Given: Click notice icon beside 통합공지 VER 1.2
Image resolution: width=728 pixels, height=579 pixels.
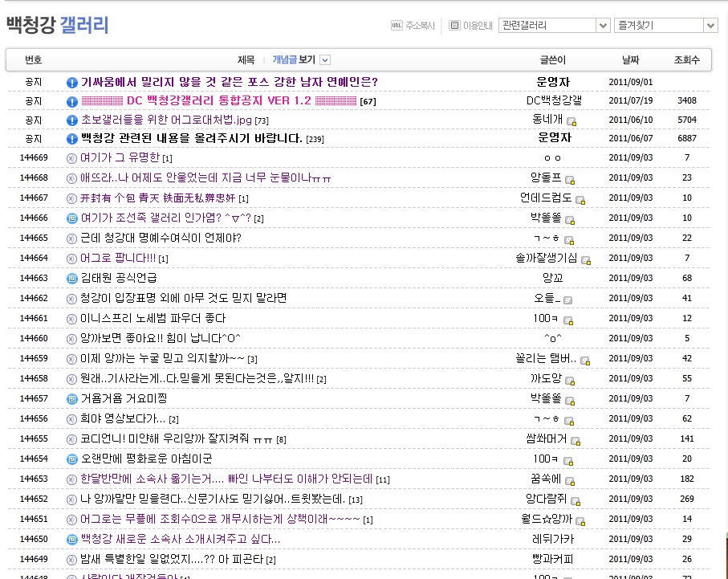Looking at the screenshot, I should click(x=71, y=101).
